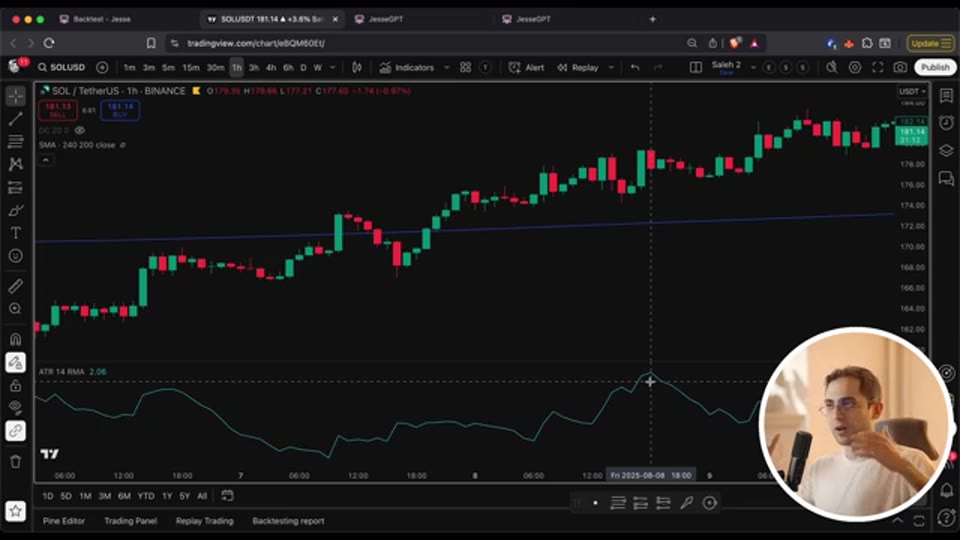Click the Publish button
960x540 pixels.
(x=935, y=67)
